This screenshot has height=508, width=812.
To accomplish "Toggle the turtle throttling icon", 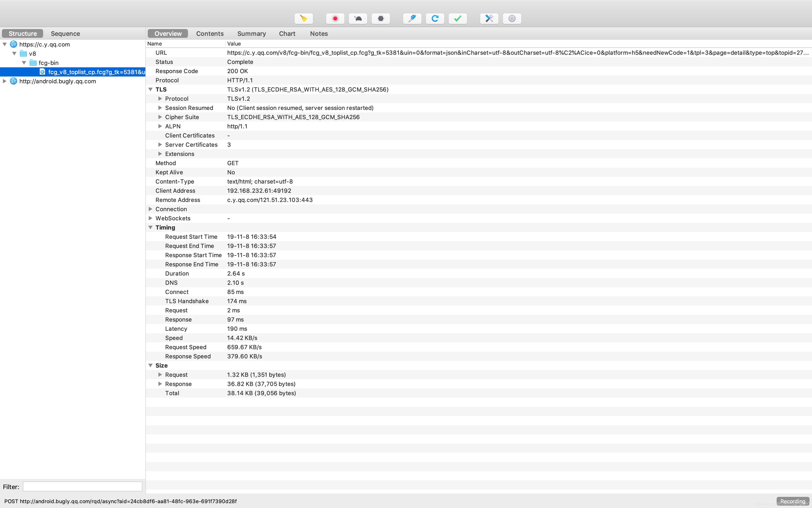I will point(358,18).
